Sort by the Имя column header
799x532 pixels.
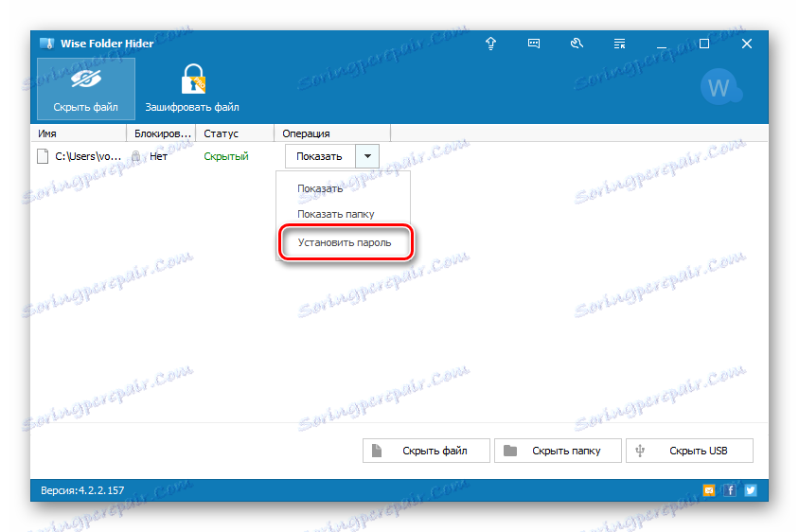(x=79, y=133)
